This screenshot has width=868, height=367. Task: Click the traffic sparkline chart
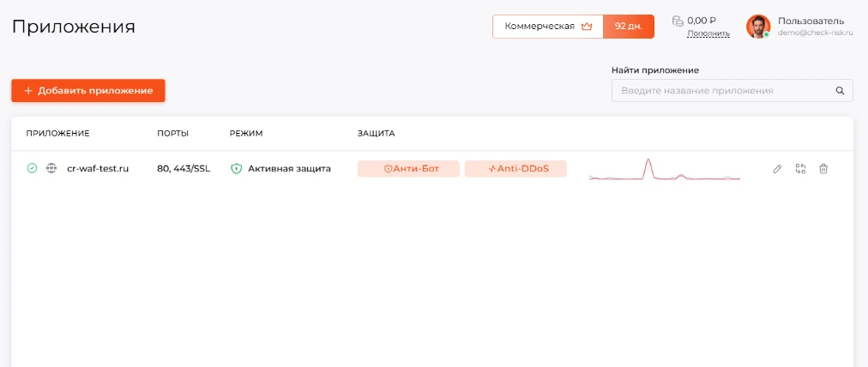tap(665, 170)
